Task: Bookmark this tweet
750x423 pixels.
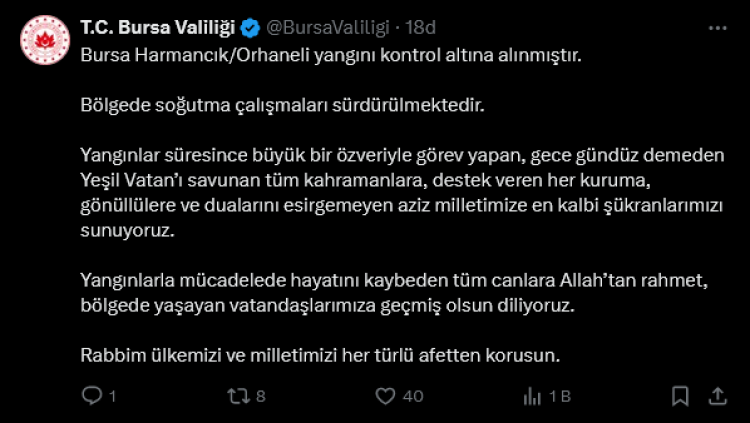Action: [x=683, y=397]
